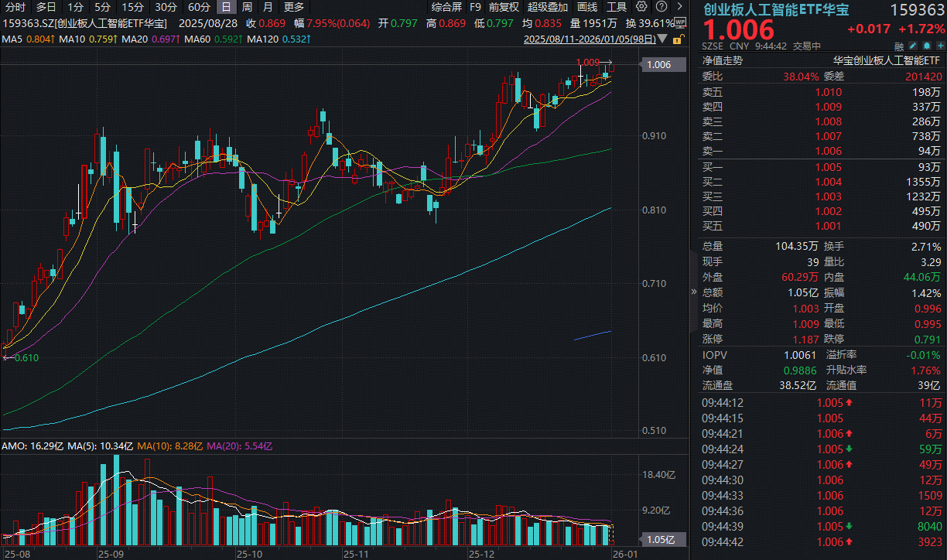Click the WP monitor icon beside 换手率

680,23
